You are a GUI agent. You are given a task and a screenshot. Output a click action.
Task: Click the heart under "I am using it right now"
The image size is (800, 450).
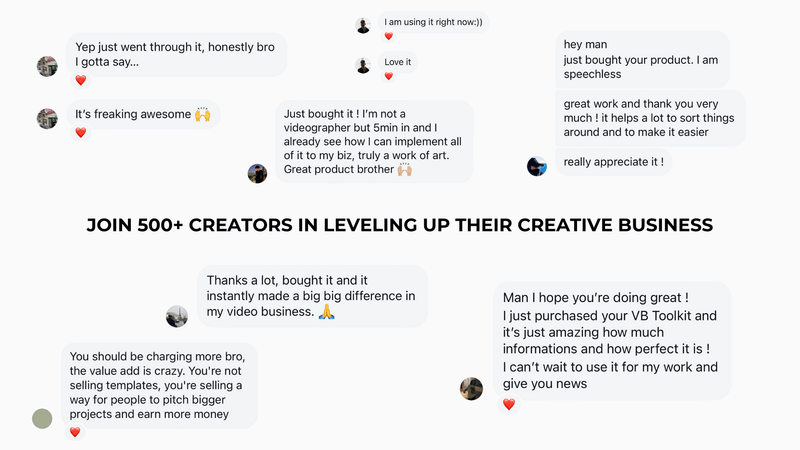389,36
